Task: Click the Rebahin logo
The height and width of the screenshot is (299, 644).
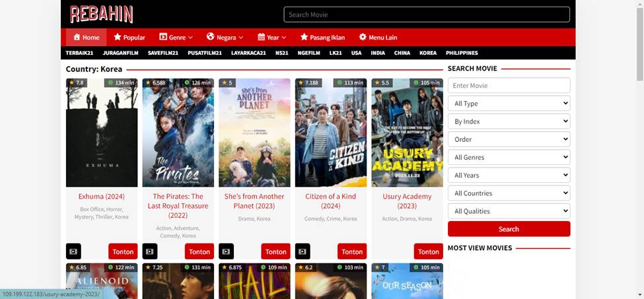Action: coord(102,14)
